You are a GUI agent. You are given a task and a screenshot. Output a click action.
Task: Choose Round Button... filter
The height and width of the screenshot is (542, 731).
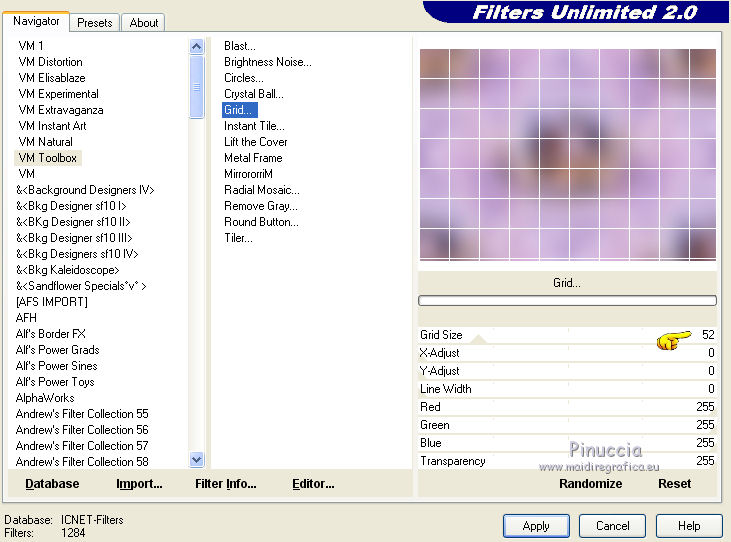(x=261, y=222)
